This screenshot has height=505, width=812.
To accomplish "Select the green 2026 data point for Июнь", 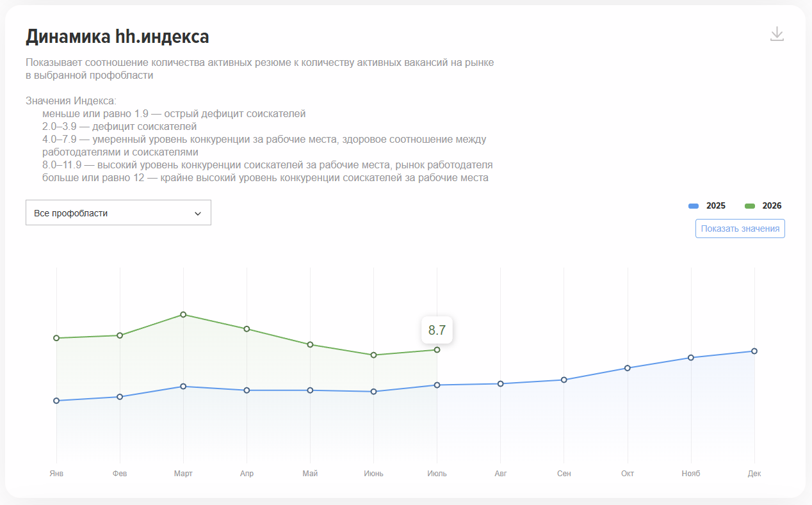I will (373, 355).
